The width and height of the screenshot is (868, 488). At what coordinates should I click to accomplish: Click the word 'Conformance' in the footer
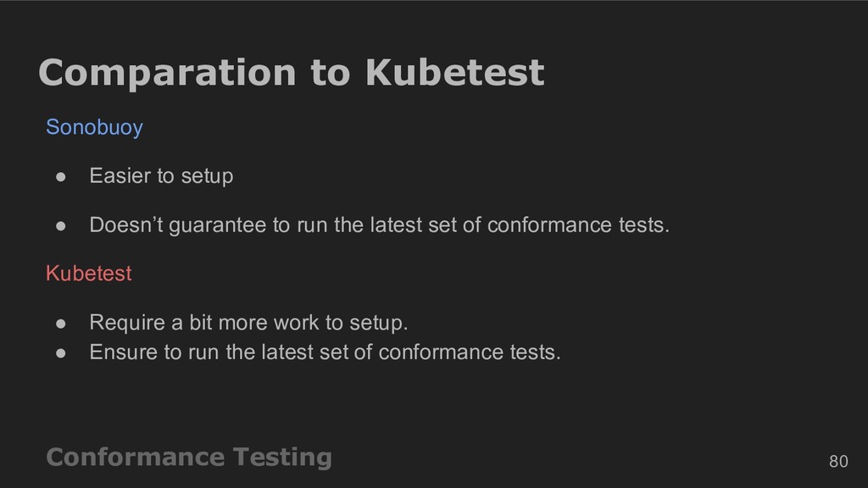point(135,457)
